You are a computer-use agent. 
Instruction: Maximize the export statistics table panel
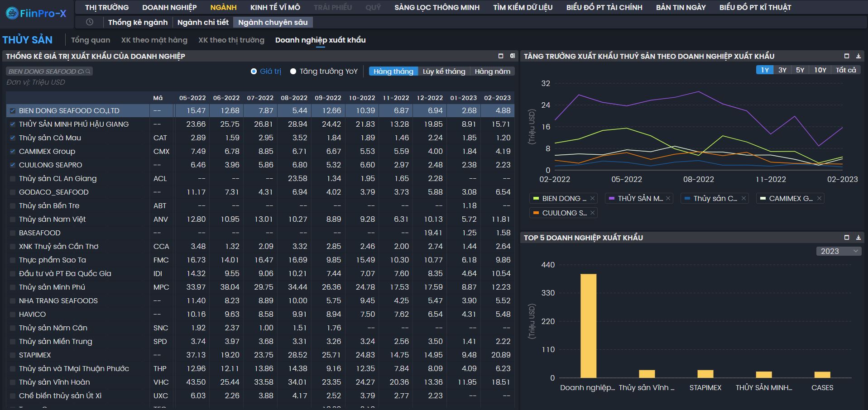pyautogui.click(x=501, y=56)
